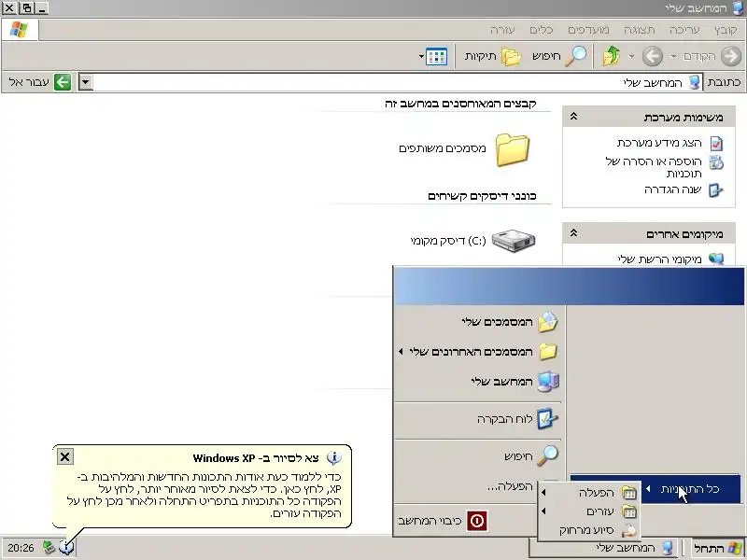Click the tour info icon in system tray
The image size is (747, 560).
click(66, 547)
